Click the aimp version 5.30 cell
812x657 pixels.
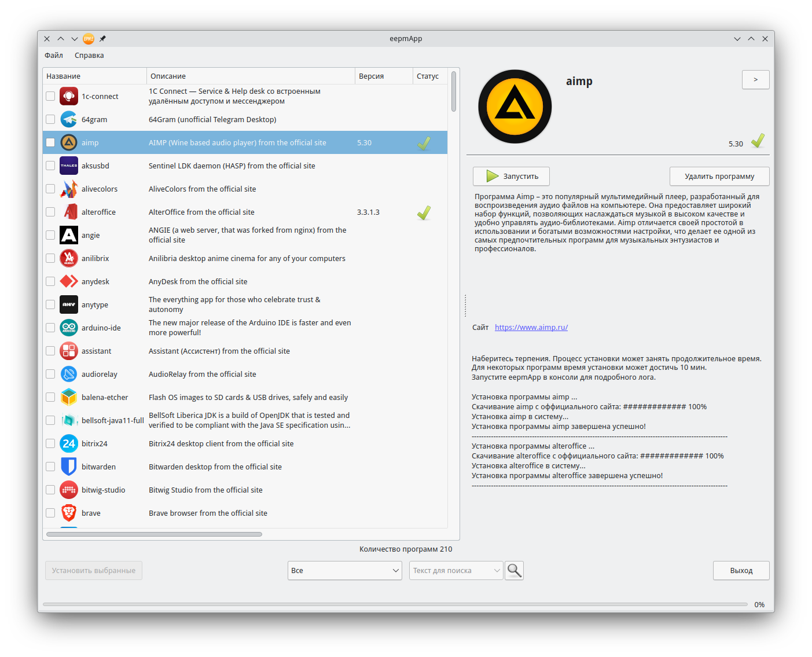(365, 143)
